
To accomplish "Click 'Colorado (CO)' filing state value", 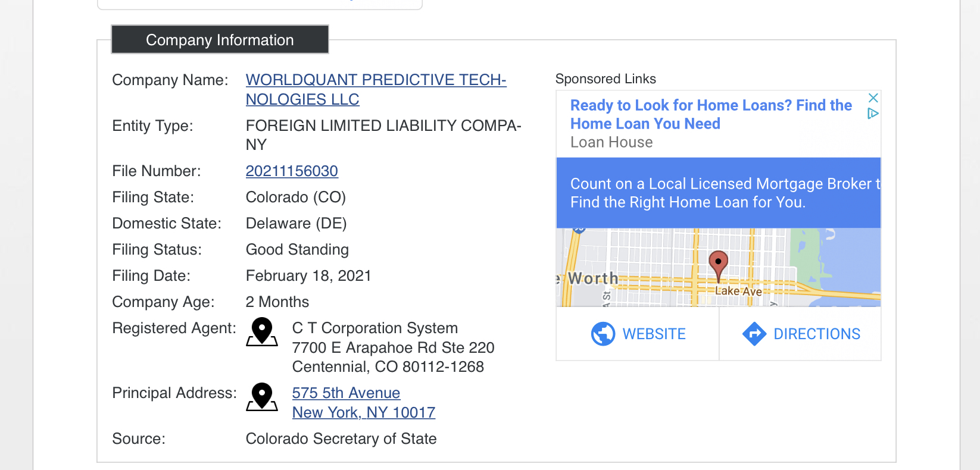I will click(295, 197).
